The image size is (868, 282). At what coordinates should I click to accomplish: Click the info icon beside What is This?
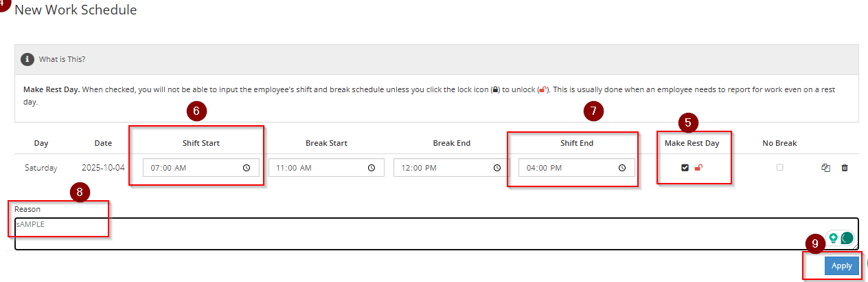(x=27, y=59)
